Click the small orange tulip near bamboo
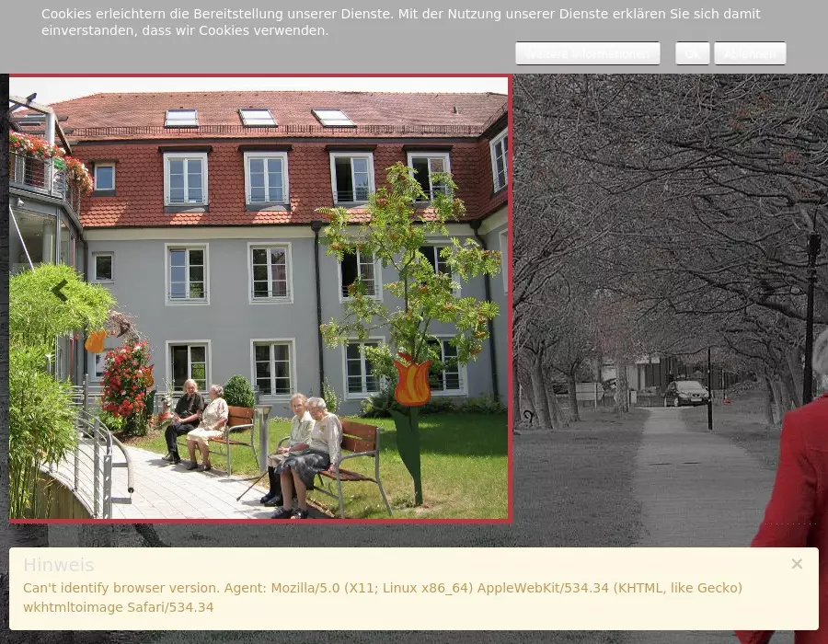This screenshot has width=828, height=644. coord(95,342)
